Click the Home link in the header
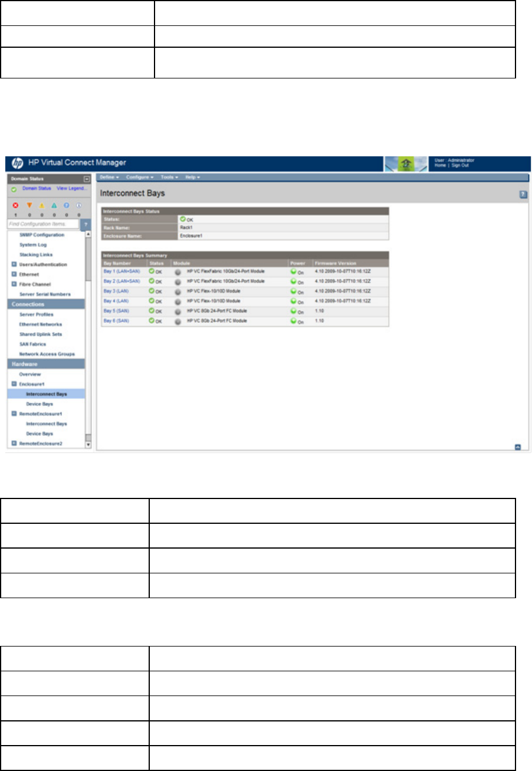532x771 pixels. coord(440,166)
